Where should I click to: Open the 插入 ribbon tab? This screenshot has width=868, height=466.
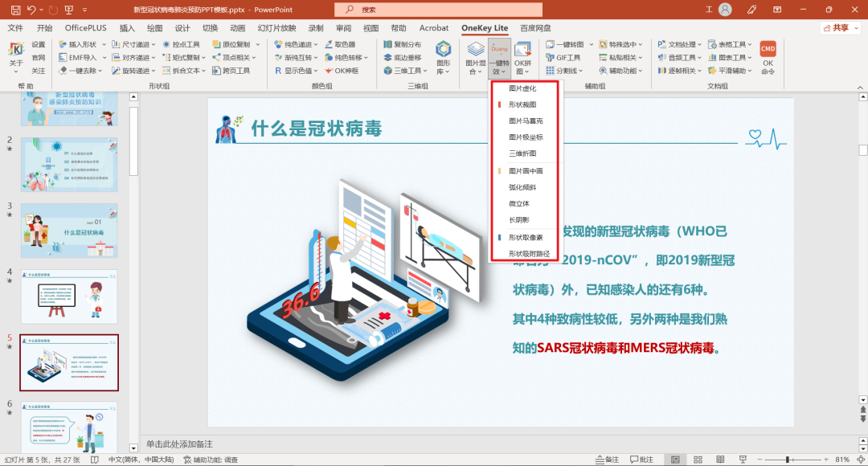[127, 27]
